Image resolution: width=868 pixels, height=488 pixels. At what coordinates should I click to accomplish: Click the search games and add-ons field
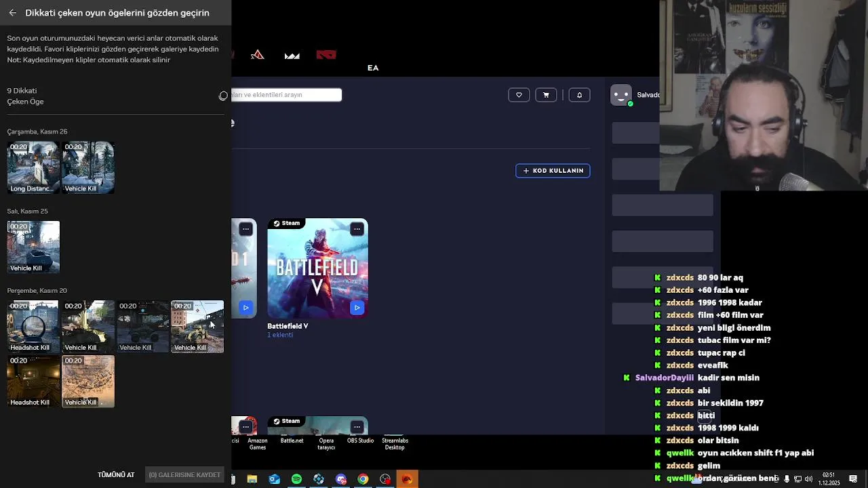[286, 95]
